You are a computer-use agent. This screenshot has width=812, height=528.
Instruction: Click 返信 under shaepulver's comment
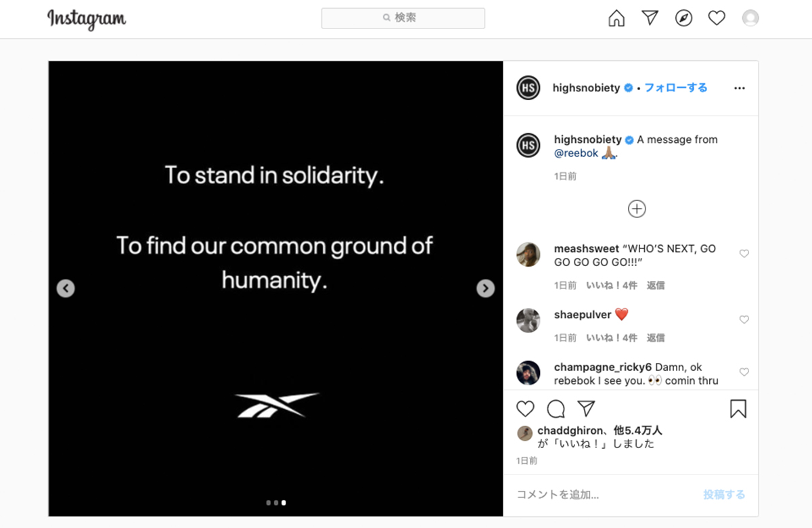point(656,338)
